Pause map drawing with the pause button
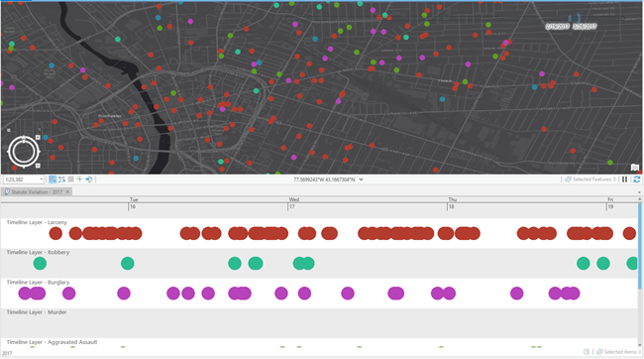The height and width of the screenshot is (359, 644). [625, 179]
